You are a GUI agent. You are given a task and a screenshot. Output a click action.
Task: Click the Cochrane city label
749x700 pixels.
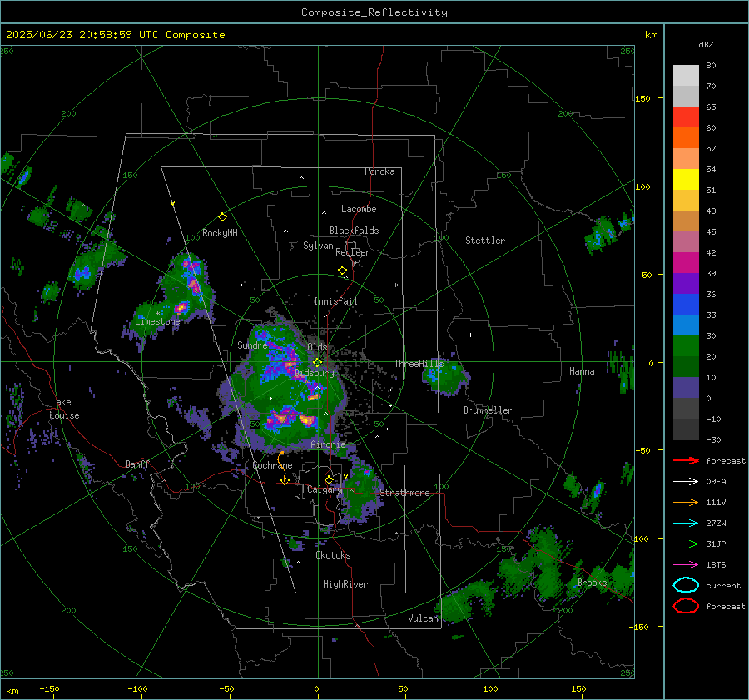[x=272, y=465]
